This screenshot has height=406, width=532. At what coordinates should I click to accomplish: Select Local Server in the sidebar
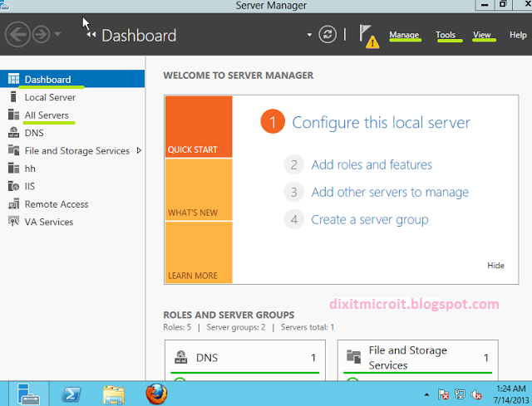coord(72,97)
